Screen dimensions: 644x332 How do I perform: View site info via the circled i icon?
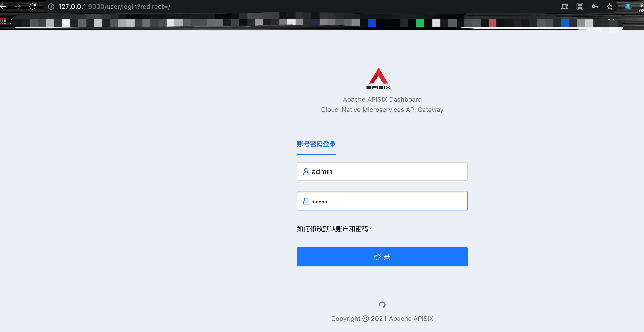[x=51, y=7]
